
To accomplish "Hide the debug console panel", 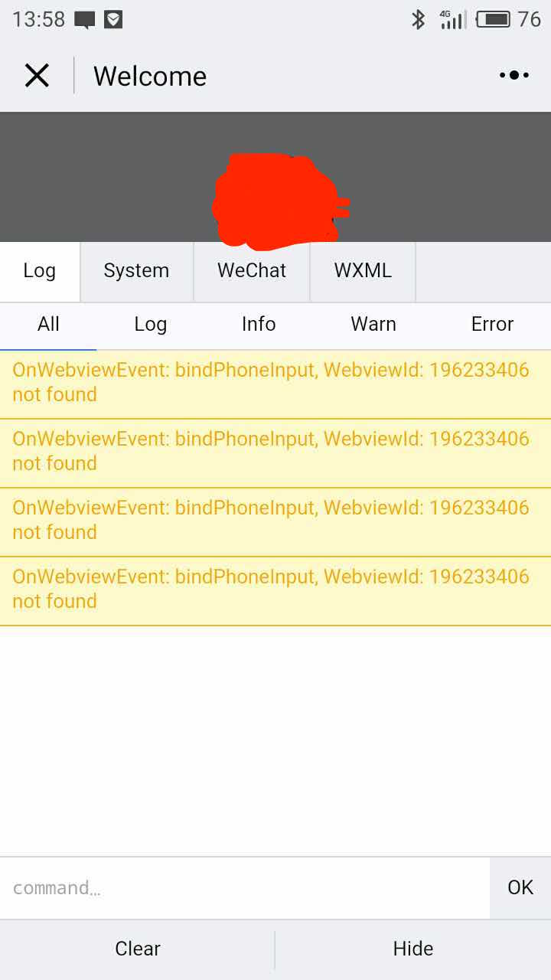I will [x=413, y=949].
